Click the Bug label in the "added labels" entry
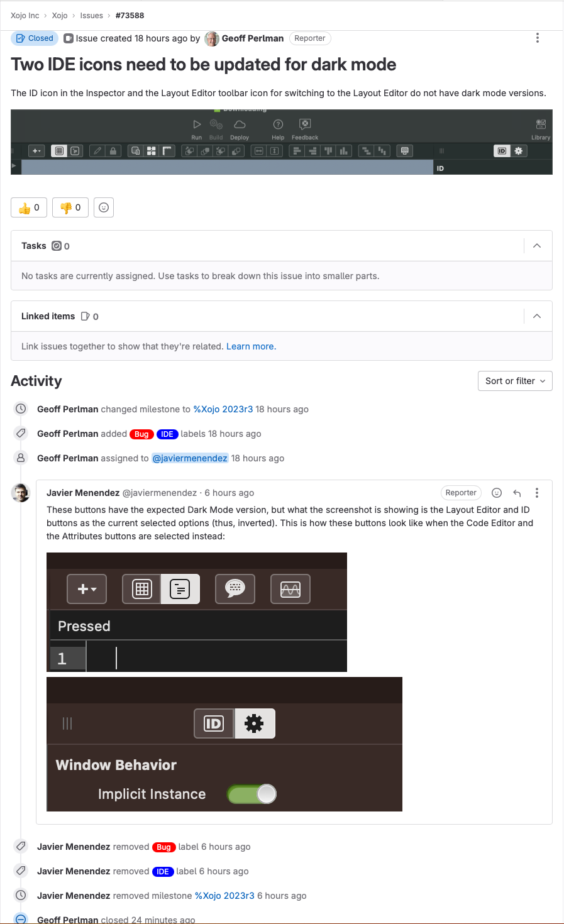Screen dimensions: 564x924 pyautogui.click(x=141, y=434)
